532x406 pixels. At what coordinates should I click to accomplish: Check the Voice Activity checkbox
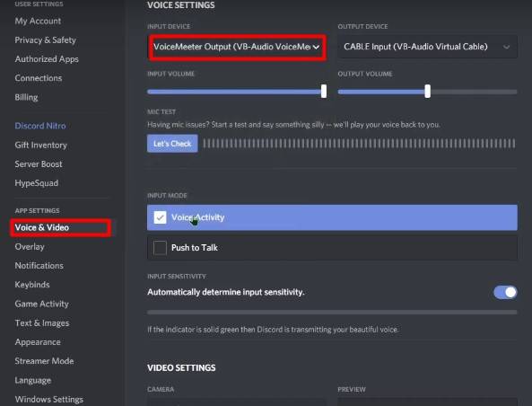click(160, 217)
